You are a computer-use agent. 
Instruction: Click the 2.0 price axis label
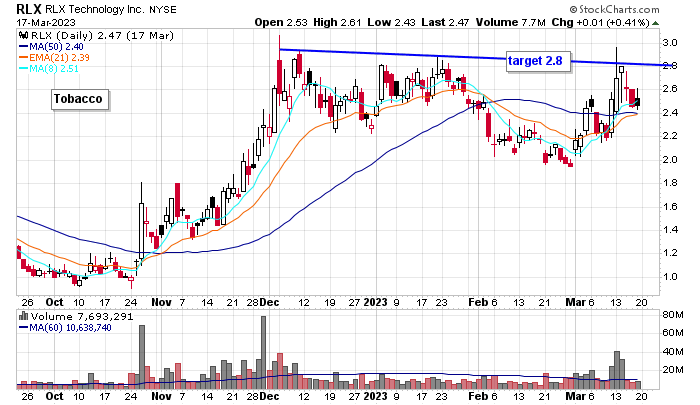(670, 159)
